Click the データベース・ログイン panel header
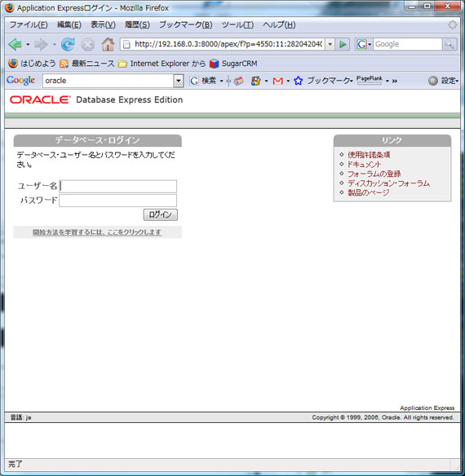Image resolution: width=465 pixels, height=476 pixels. point(98,140)
